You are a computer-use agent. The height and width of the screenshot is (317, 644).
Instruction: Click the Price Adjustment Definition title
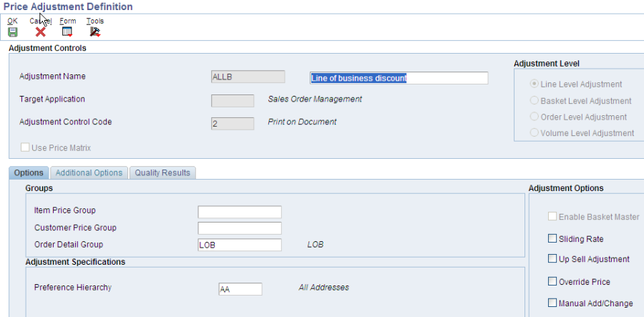coord(68,6)
